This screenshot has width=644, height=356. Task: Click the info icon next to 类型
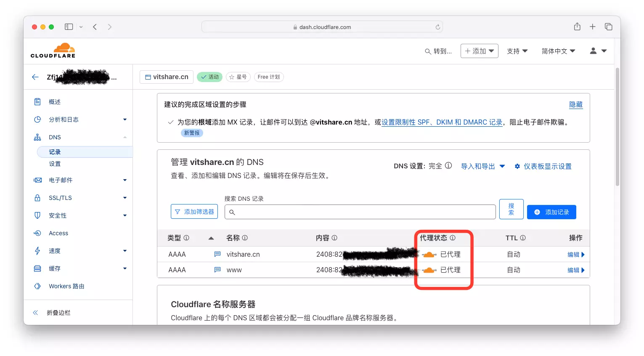pos(186,238)
